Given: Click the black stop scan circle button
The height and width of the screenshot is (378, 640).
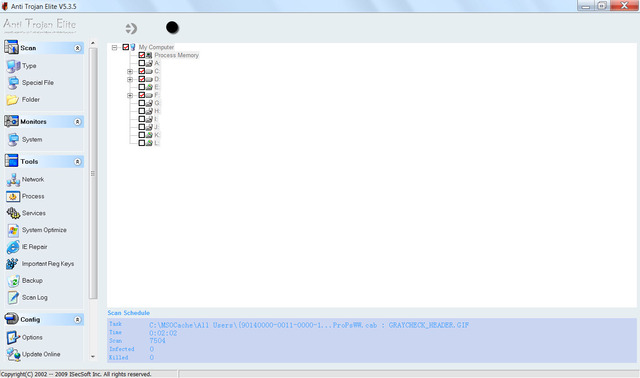Looking at the screenshot, I should click(x=172, y=27).
